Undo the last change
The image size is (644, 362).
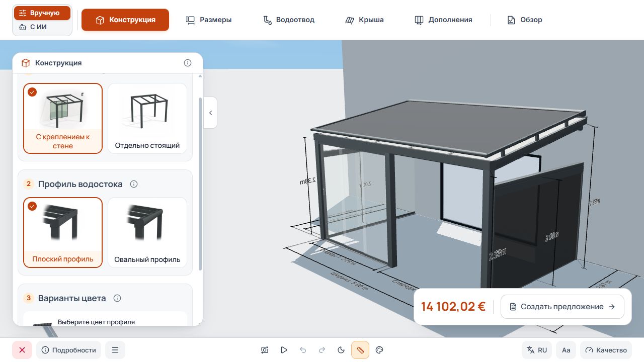coord(303,350)
